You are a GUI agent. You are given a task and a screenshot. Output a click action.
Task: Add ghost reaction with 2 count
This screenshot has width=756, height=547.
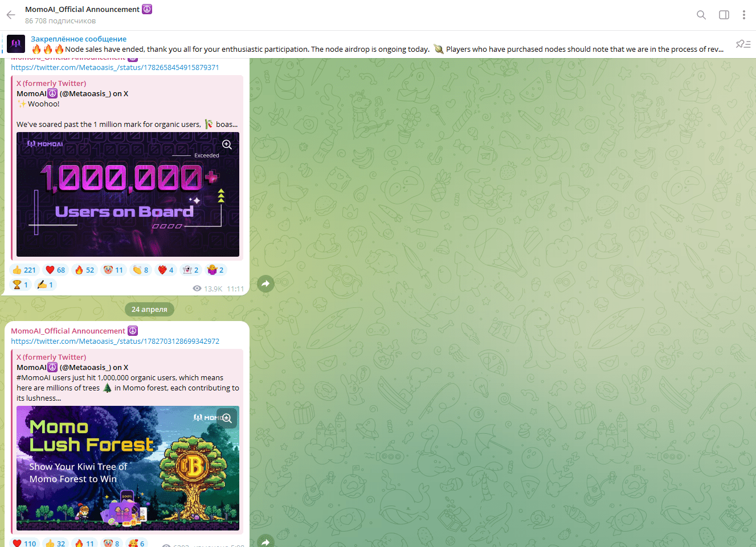tap(191, 270)
